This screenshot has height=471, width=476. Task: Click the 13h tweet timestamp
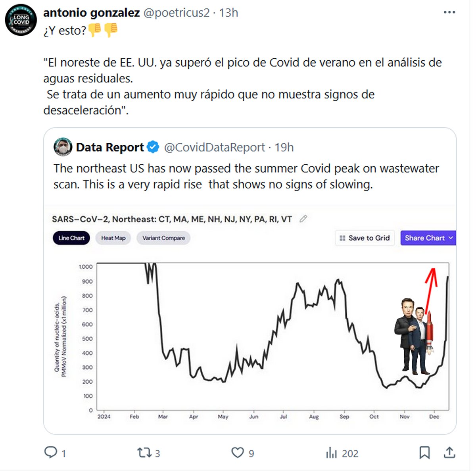229,13
